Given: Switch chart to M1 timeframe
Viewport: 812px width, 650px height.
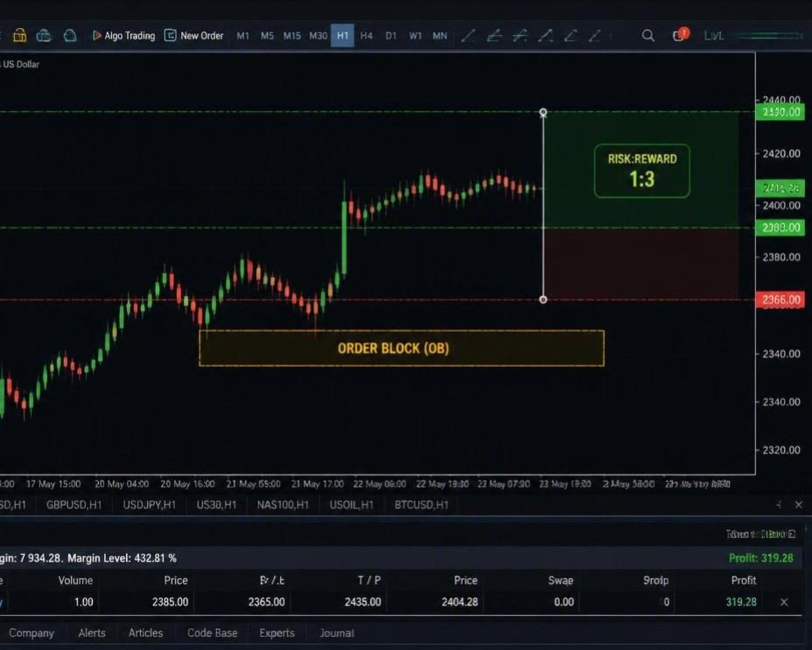Looking at the screenshot, I should (x=242, y=36).
